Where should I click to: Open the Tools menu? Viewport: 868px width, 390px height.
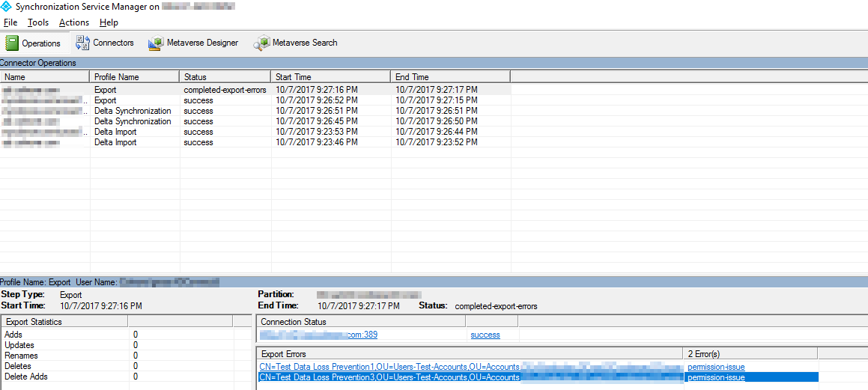pos(38,22)
